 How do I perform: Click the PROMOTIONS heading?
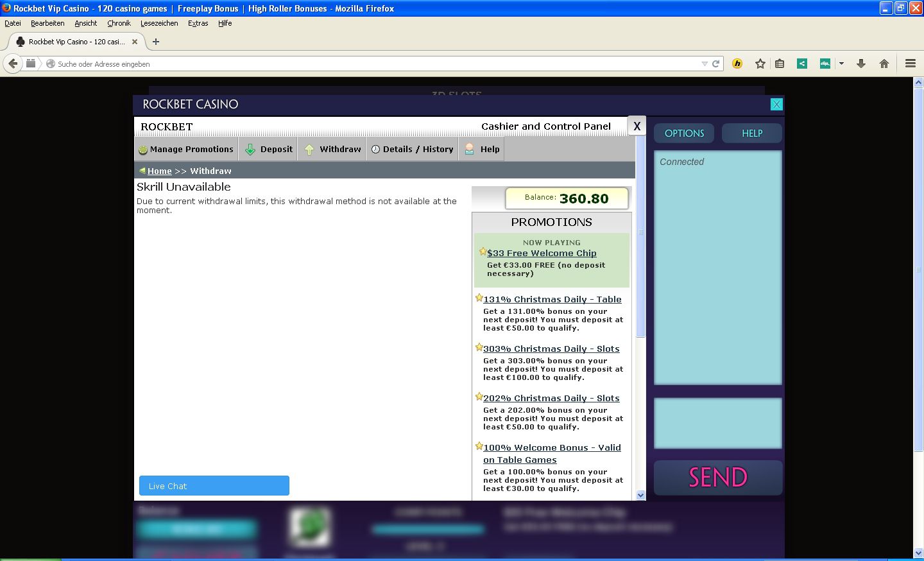(552, 222)
